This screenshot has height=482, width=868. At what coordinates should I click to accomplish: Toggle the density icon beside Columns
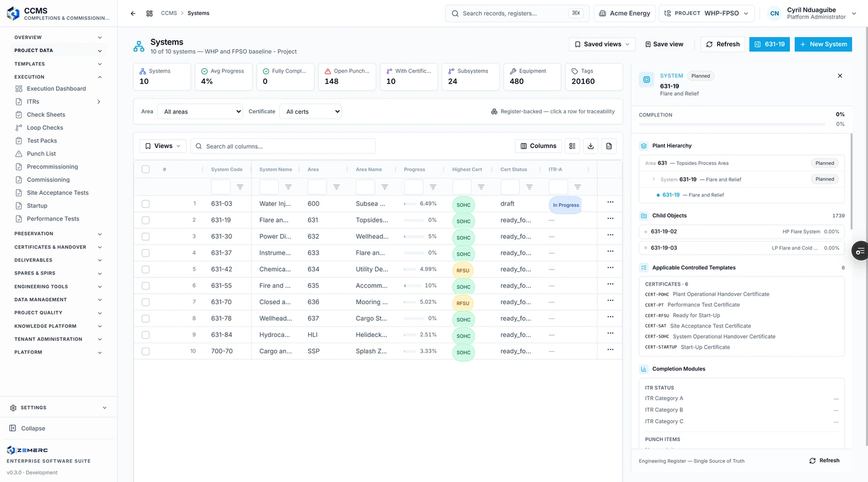(572, 146)
